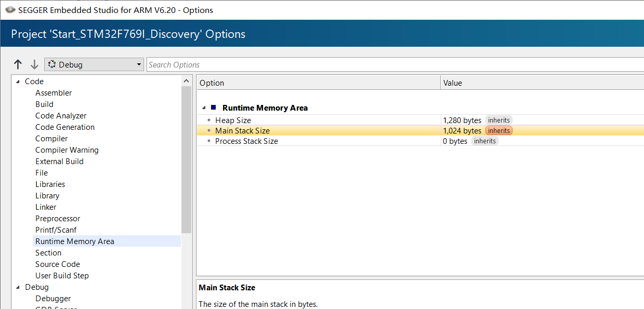Select Linker in the options tree

click(46, 207)
